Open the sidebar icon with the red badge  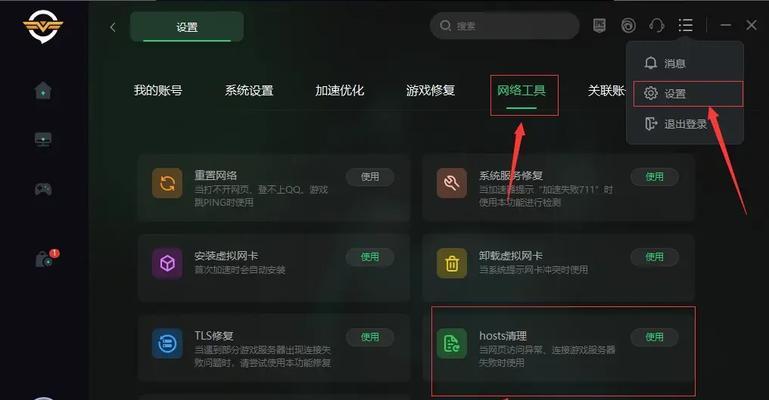pos(46,258)
